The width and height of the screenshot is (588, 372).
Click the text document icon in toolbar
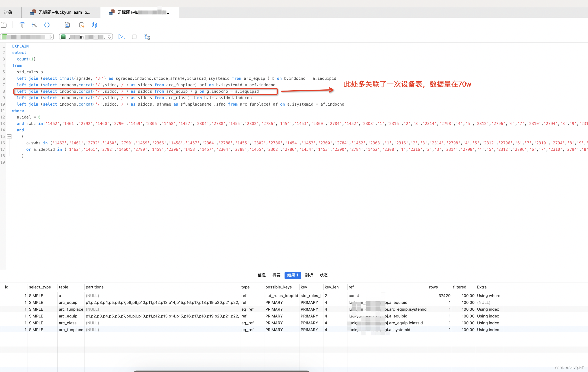click(x=67, y=25)
